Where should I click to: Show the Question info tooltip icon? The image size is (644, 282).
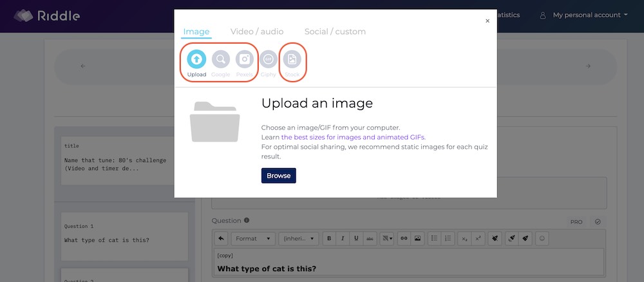click(x=247, y=220)
